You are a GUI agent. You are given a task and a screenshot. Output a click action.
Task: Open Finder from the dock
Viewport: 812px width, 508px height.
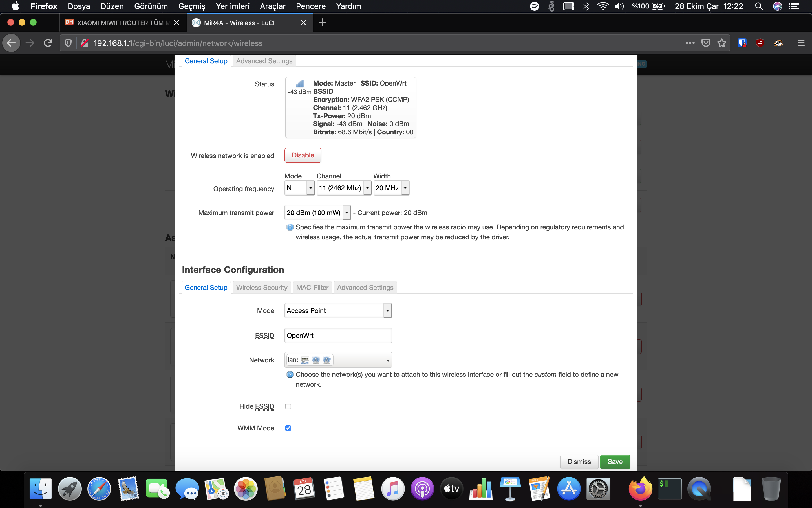(x=41, y=489)
